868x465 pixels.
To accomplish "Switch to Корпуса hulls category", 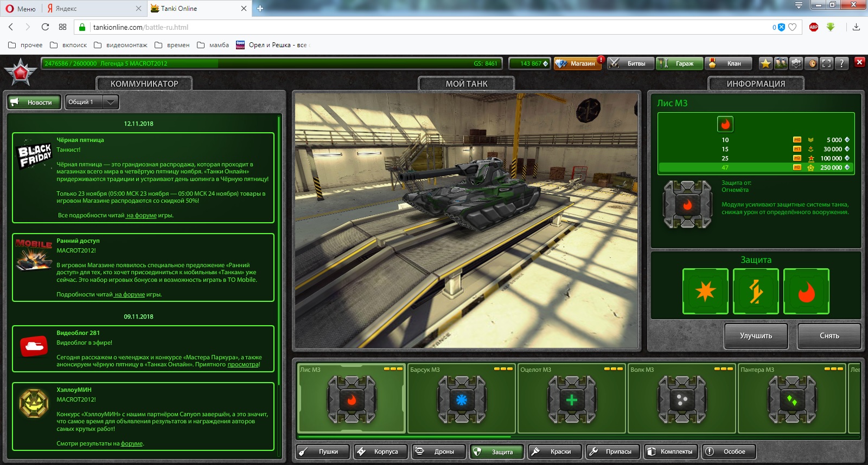I will pyautogui.click(x=381, y=451).
